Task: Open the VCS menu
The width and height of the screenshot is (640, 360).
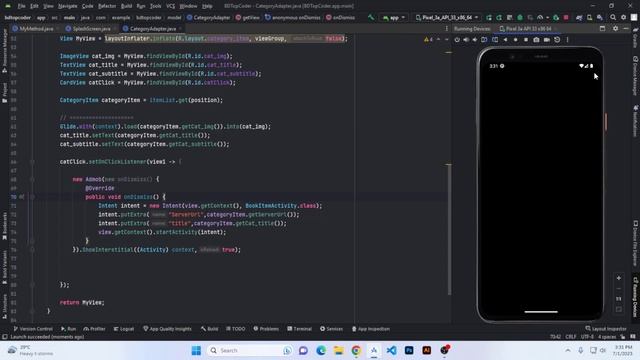Action: coord(171,6)
